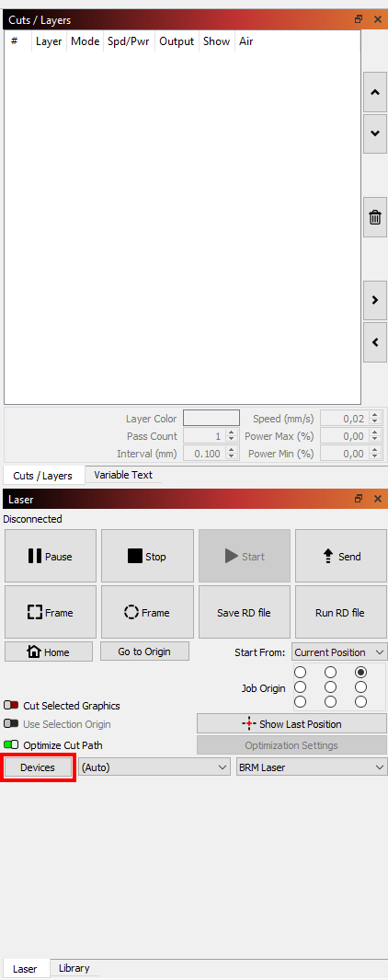Image resolution: width=388 pixels, height=980 pixels.
Task: Undock the Laser panel
Action: click(x=359, y=499)
